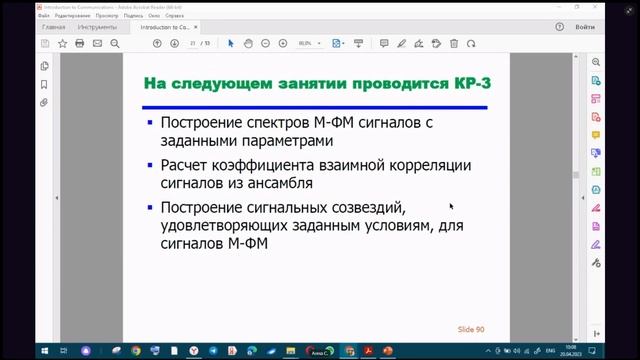Viewport: 640px width, 360px height.
Task: Open Google Chrome from the taskbar
Action: [136, 351]
